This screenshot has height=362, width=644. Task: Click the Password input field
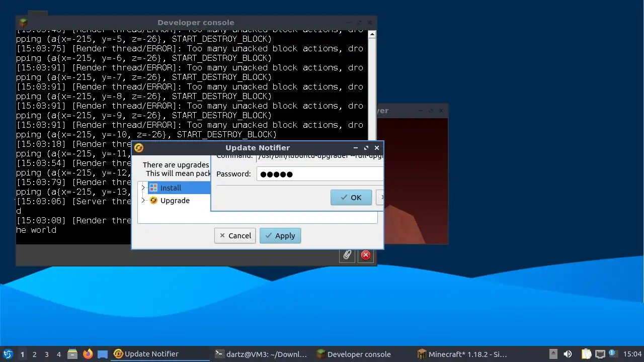320,174
